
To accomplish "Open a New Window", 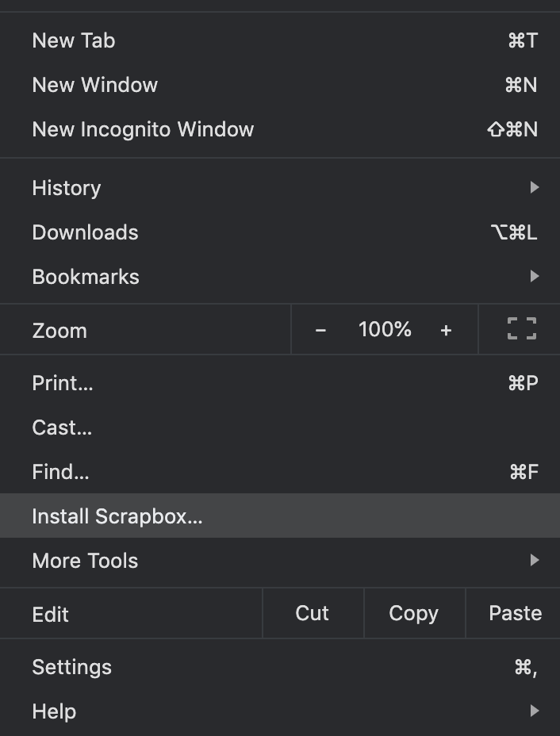I will click(x=95, y=85).
